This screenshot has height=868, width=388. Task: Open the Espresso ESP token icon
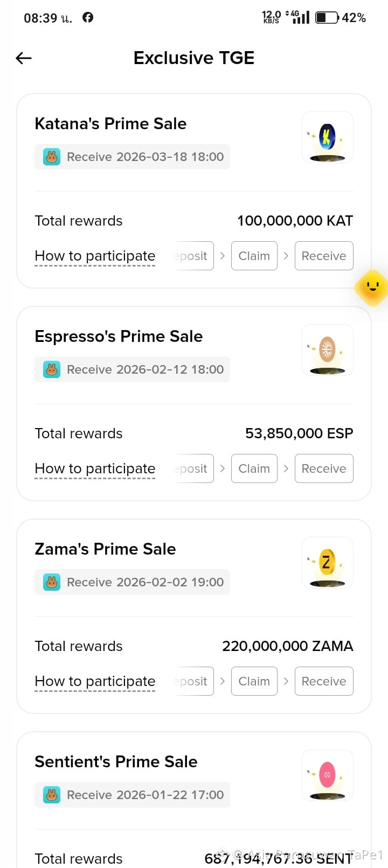(328, 350)
